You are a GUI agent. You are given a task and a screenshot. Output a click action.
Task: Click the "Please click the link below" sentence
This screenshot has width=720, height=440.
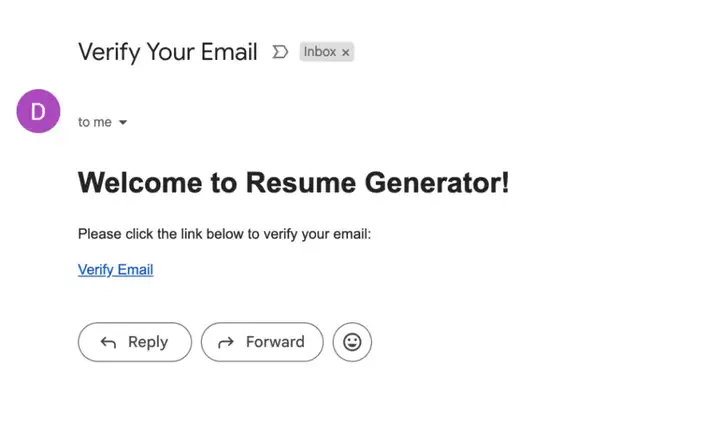pos(224,234)
